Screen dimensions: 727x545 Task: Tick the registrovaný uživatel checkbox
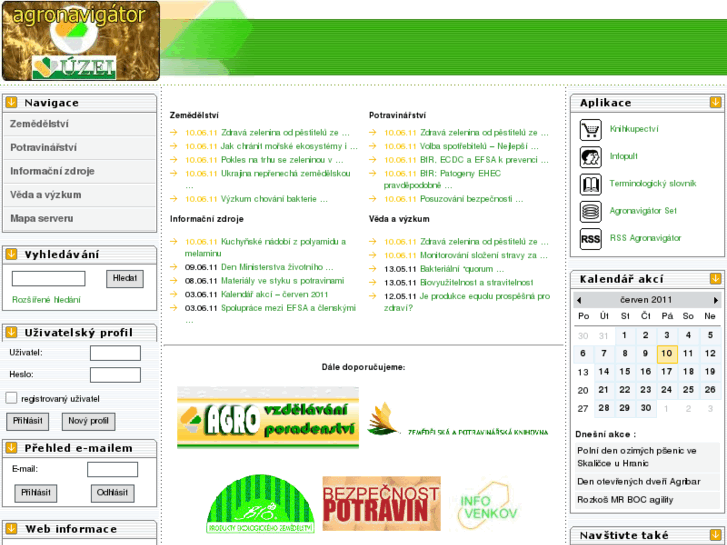11,398
